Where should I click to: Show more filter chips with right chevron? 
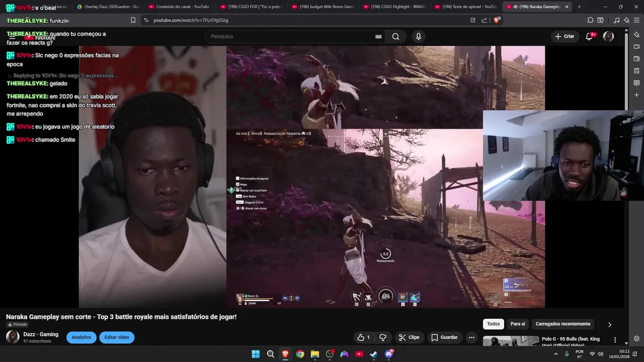[610, 324]
